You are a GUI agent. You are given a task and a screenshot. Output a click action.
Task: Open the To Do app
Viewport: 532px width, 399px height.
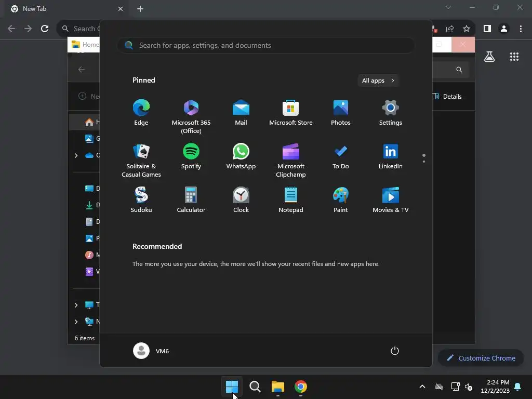(x=341, y=156)
